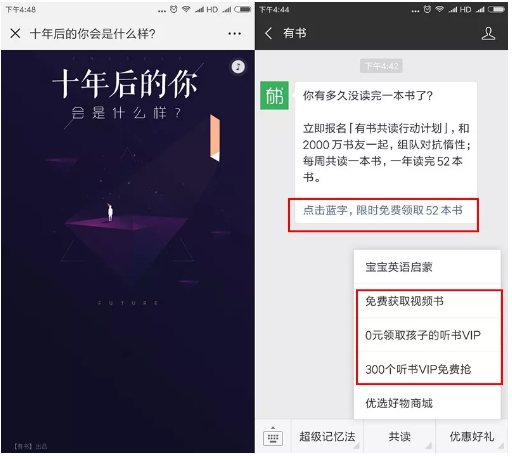Screen dimensions: 512x459
Task: Open the 有书 account profile icon
Action: (x=488, y=33)
